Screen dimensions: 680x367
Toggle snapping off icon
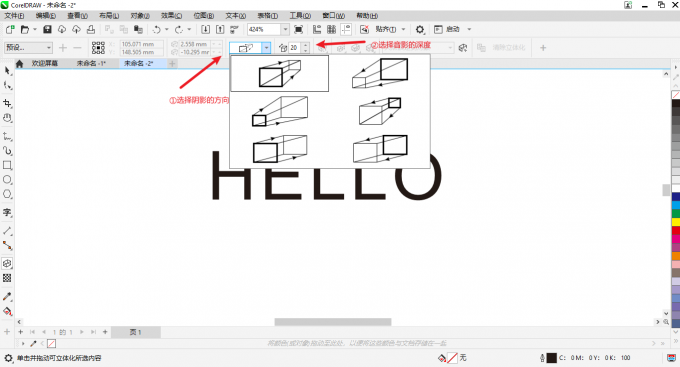364,29
